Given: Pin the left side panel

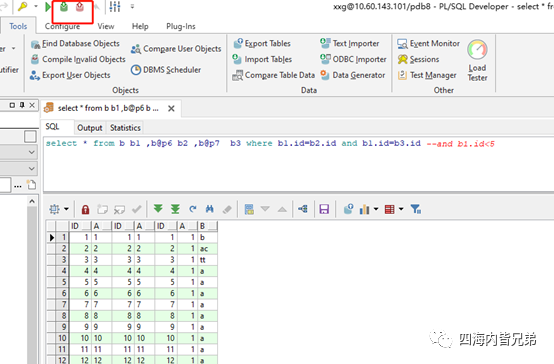Looking at the screenshot, I should pyautogui.click(x=22, y=105).
